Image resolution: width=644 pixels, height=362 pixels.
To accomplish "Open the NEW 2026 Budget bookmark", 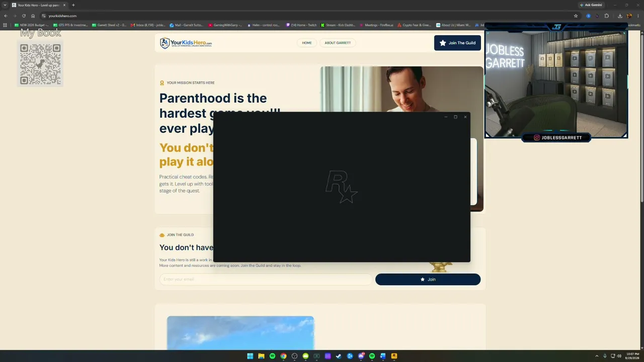I will coord(32,25).
